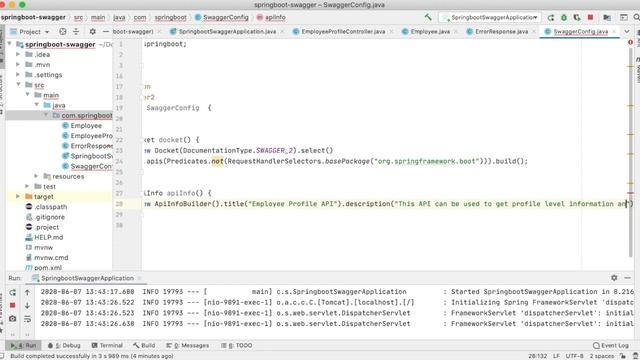This screenshot has width=640, height=360.
Task: Move down the stack trace arrow
Action: pyautogui.click(x=27, y=305)
